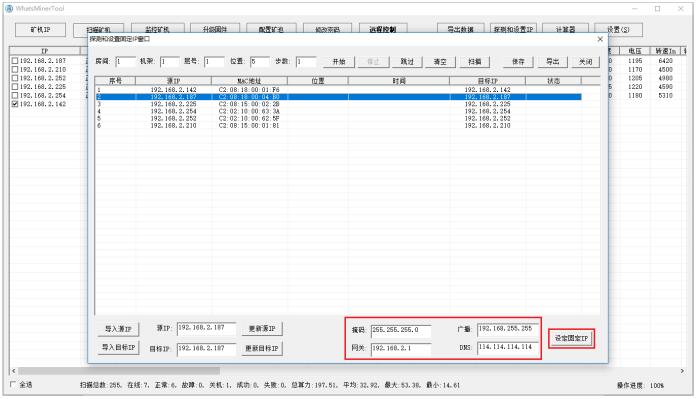
Task: Click the 保存 button
Action: (x=518, y=62)
